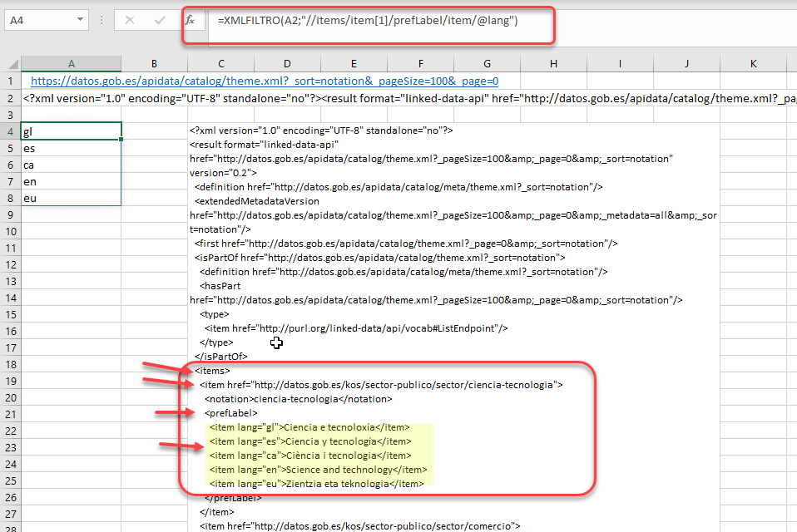The image size is (797, 532).
Task: Click the <items> line in the XML text
Action: 212,371
